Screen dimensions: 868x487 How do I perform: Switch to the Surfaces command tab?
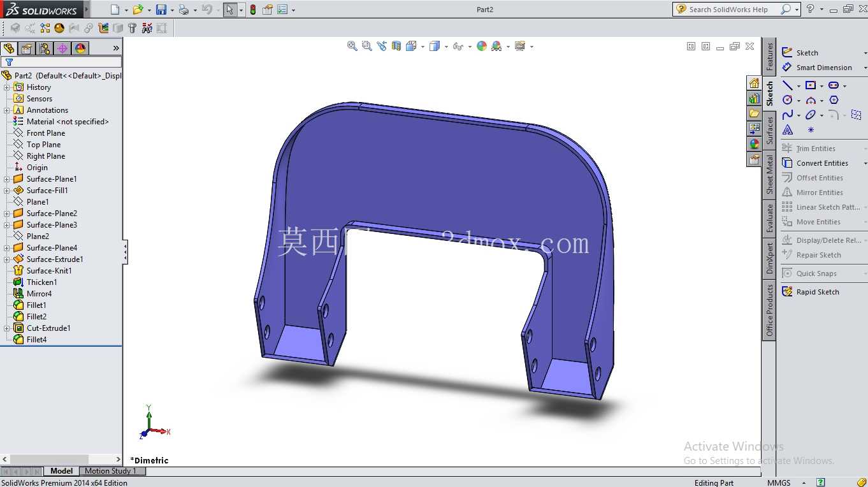tap(769, 130)
